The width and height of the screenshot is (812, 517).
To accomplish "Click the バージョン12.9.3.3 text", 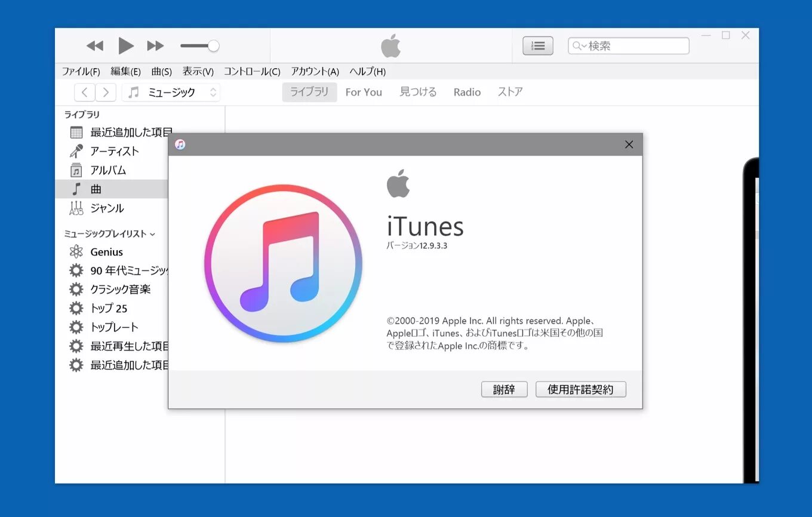I will coord(417,245).
